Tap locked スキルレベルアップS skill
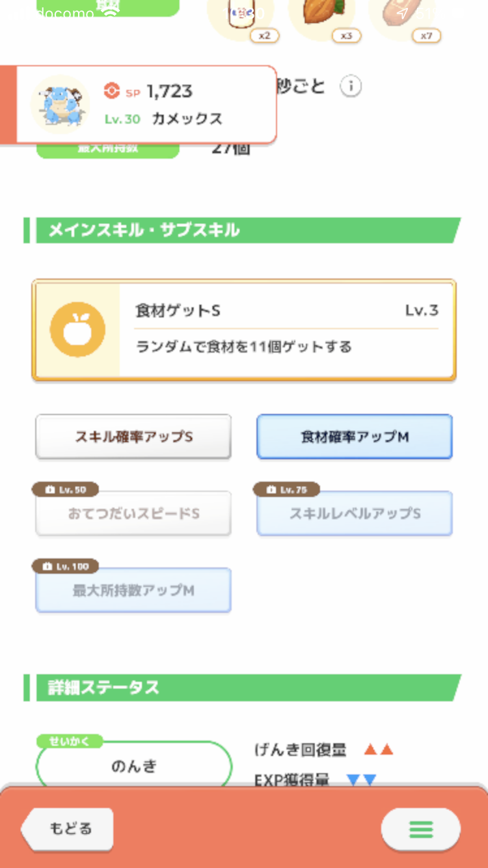488x868 pixels. tap(355, 514)
